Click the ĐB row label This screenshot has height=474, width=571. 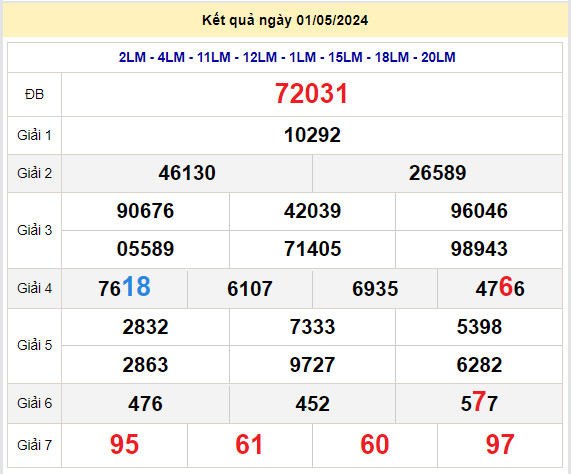[34, 95]
